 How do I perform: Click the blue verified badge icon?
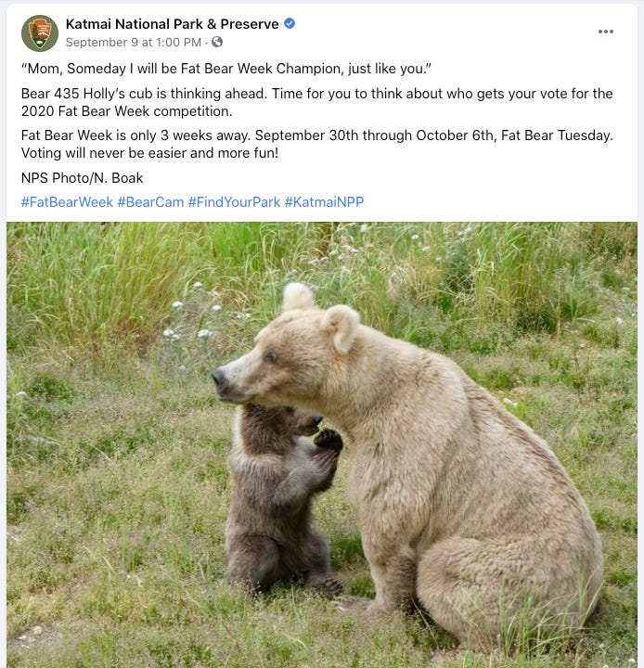tap(290, 23)
